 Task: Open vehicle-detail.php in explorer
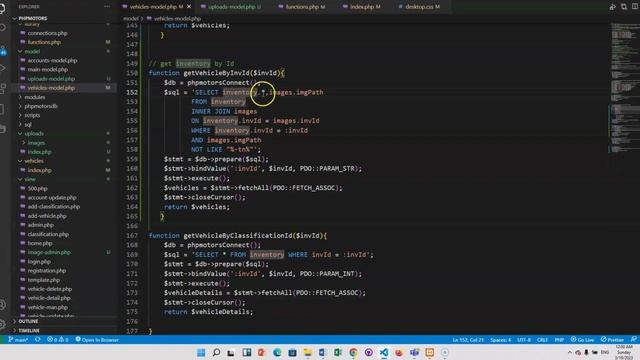tap(49, 298)
